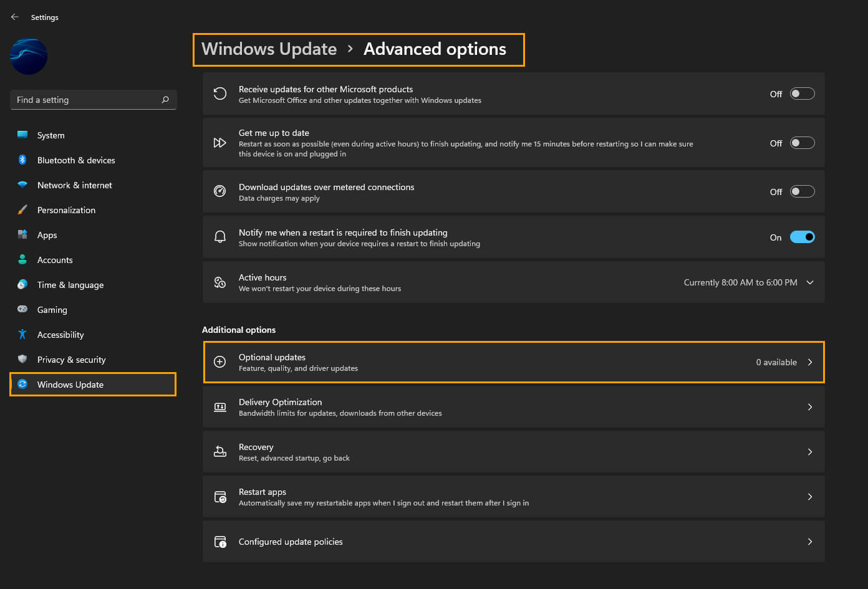Navigate to Accounts settings
This screenshot has width=868, height=589.
click(94, 260)
